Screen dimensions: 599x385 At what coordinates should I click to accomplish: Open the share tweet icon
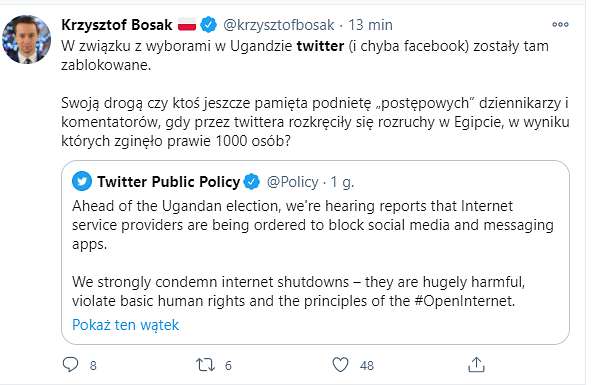pos(476,365)
